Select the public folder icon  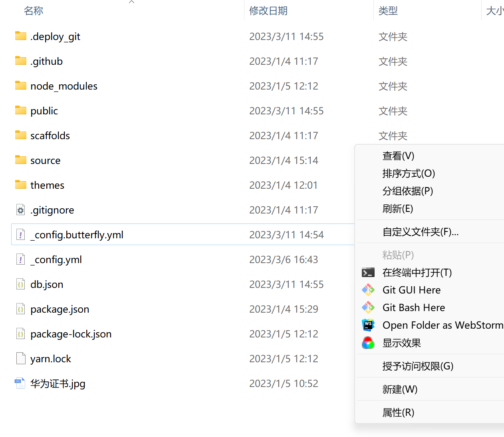pyautogui.click(x=21, y=110)
